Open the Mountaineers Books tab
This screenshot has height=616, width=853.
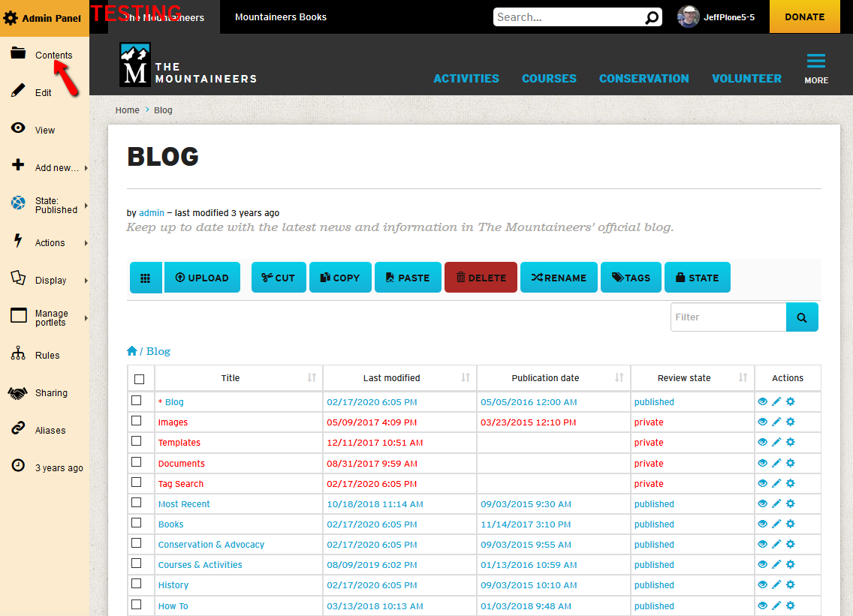click(281, 17)
